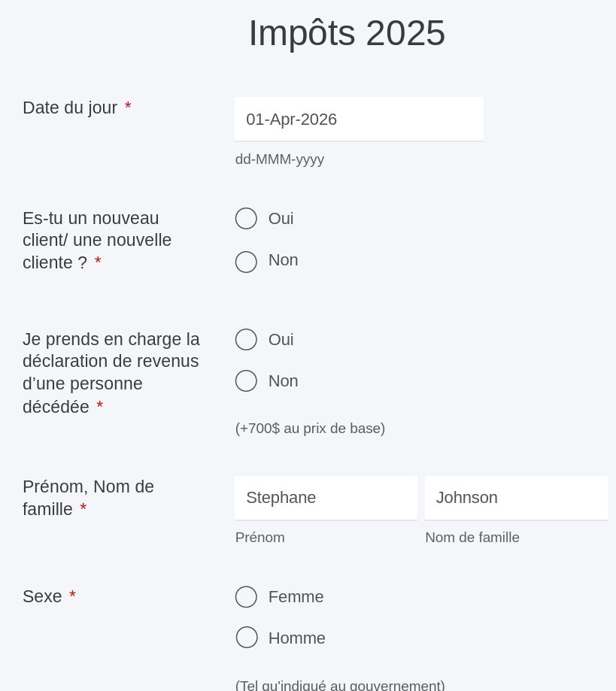Click the Prénom, Nom de famille label
The width and height of the screenshot is (616, 691).
coord(88,498)
